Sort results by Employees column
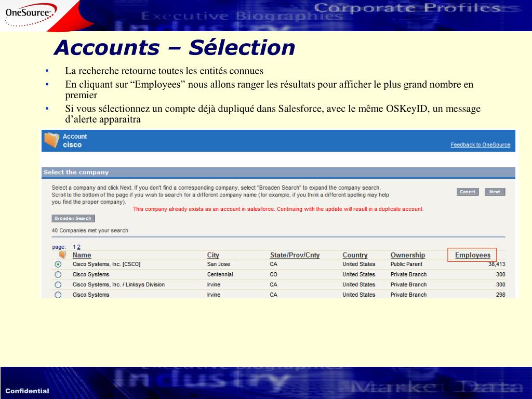Screen dimensions: 532x399 click(473, 255)
